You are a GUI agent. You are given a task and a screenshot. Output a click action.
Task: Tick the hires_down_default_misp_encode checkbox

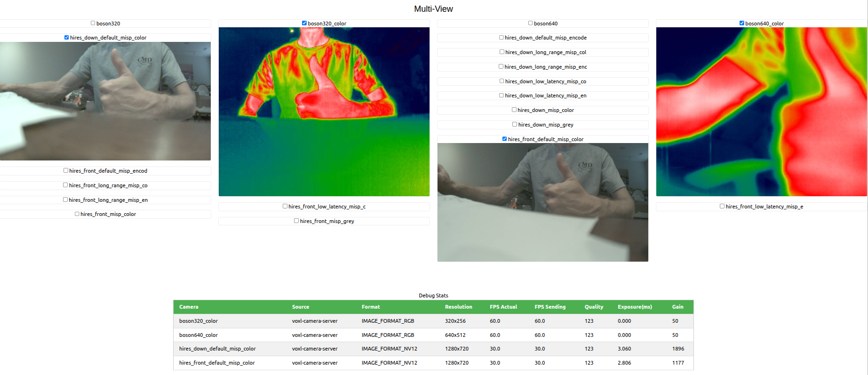tap(501, 38)
